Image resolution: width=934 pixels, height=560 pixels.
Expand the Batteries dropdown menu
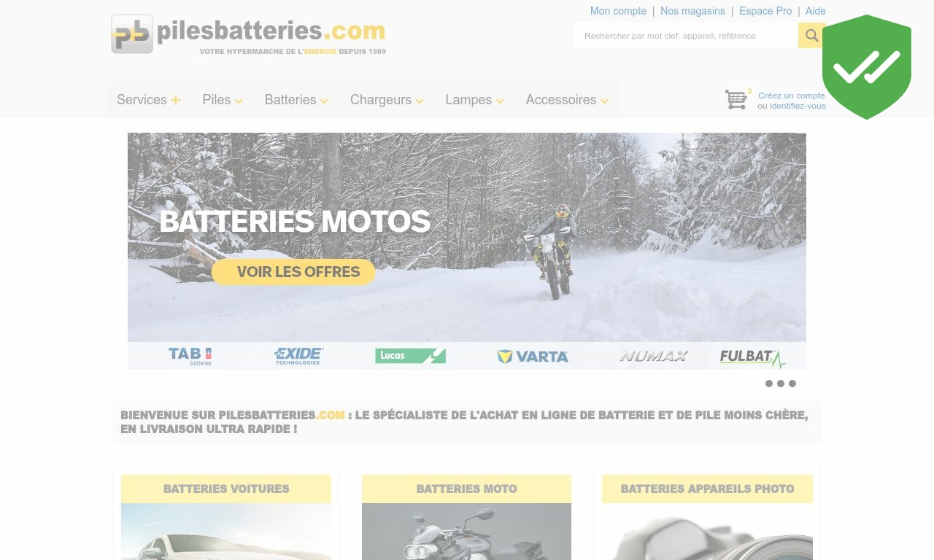pyautogui.click(x=296, y=100)
